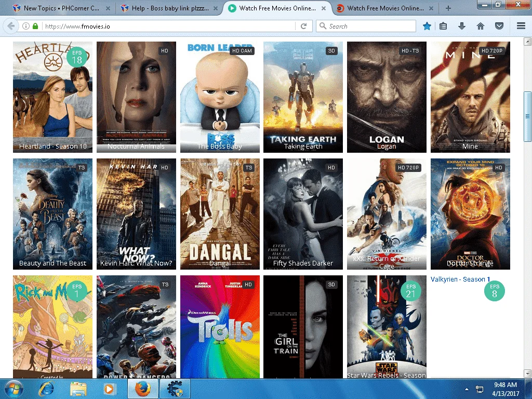Click the browser Back arrow button
532x399 pixels.
[11, 26]
